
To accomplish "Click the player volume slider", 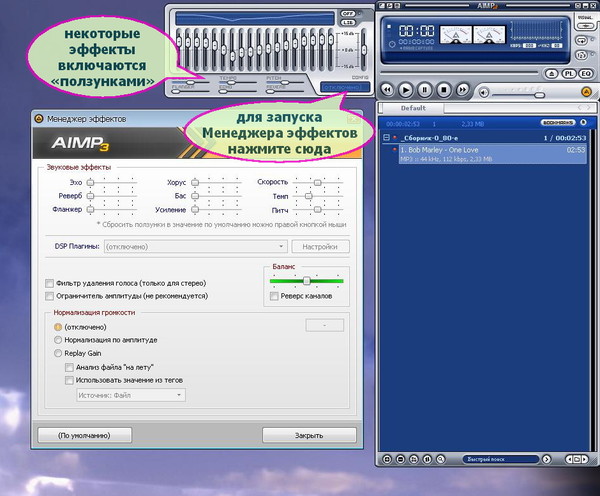I will tap(519, 94).
